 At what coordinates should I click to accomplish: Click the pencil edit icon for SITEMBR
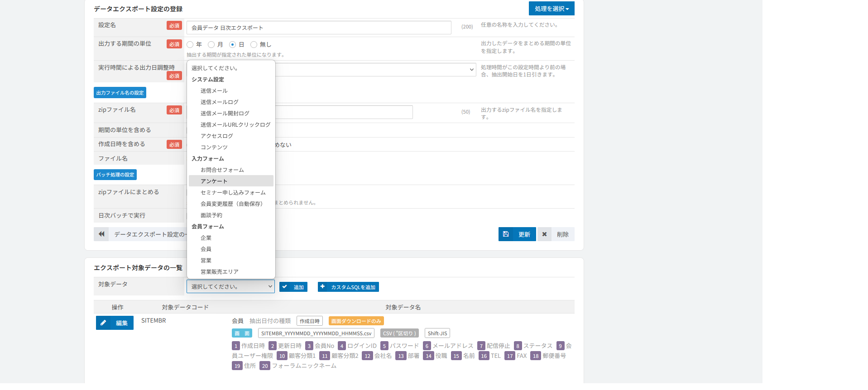click(x=103, y=323)
